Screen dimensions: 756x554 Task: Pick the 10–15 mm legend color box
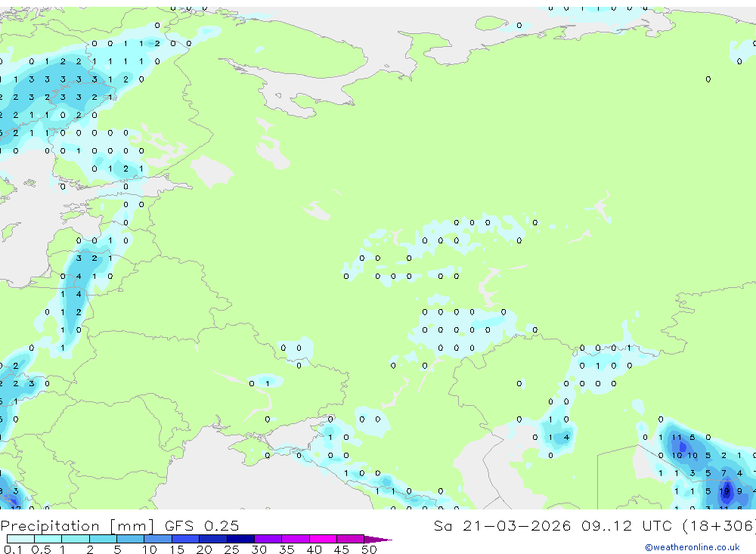click(x=158, y=539)
